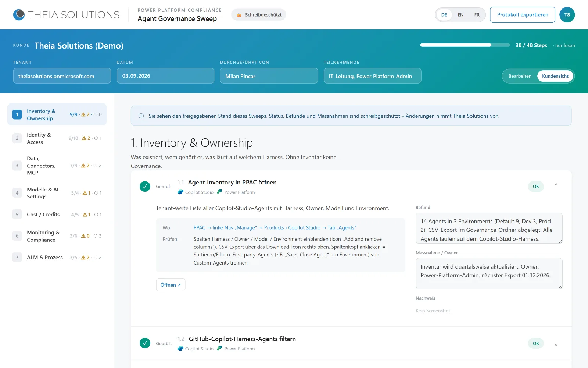The width and height of the screenshot is (588, 368).
Task: Click the nur lesen label
Action: coord(565,46)
